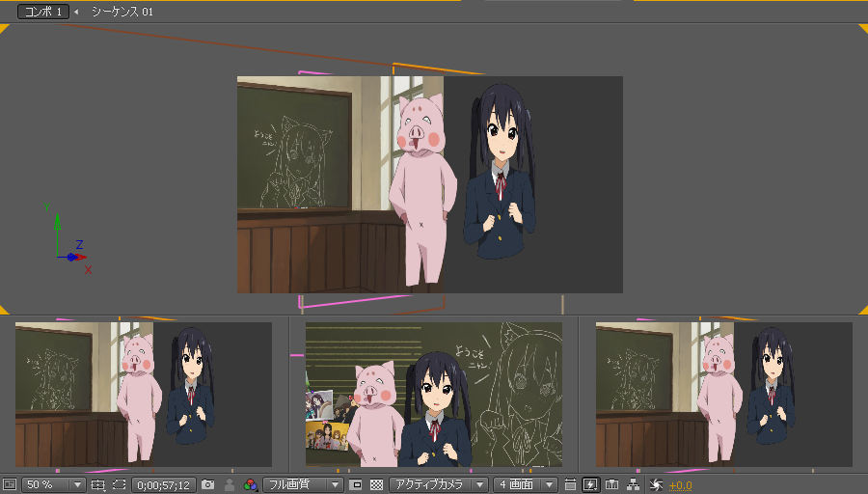Select the bottom-left view pane

coord(144,395)
